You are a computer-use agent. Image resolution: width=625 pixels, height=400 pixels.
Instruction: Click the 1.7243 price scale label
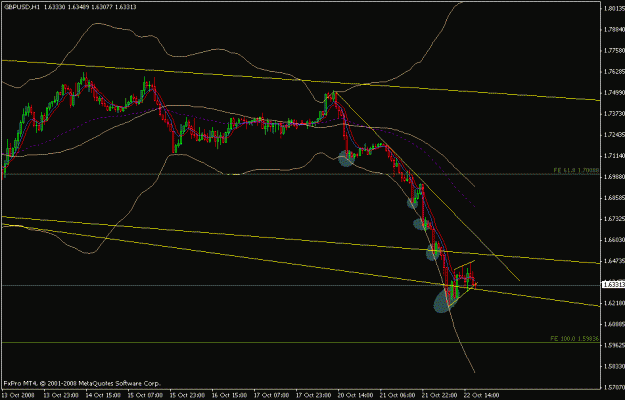(x=614, y=135)
